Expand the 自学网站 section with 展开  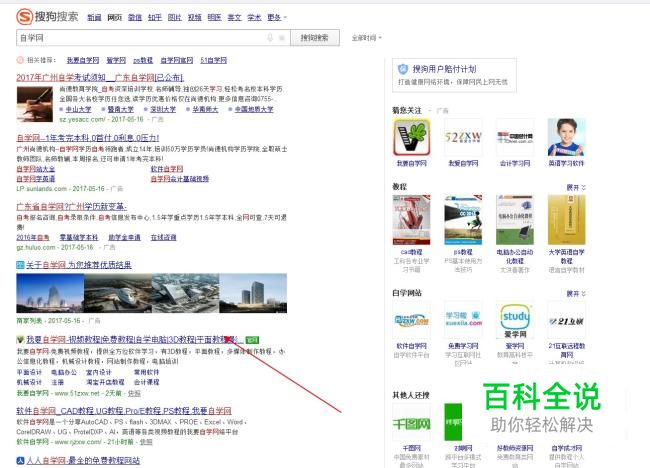(x=576, y=293)
